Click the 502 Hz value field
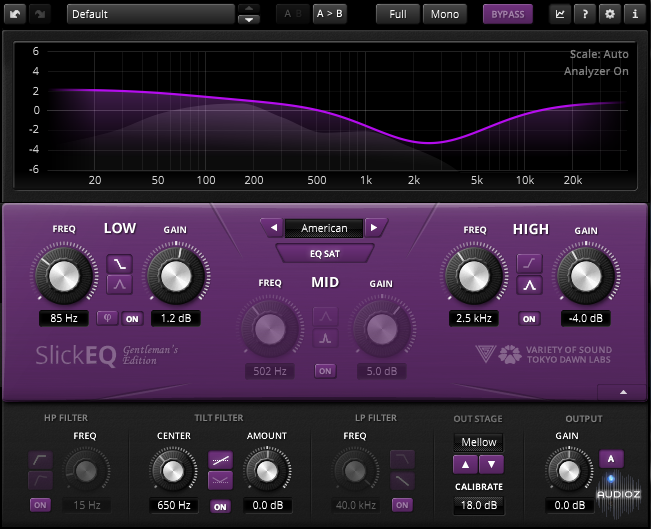The width and height of the screenshot is (651, 529). [269, 371]
